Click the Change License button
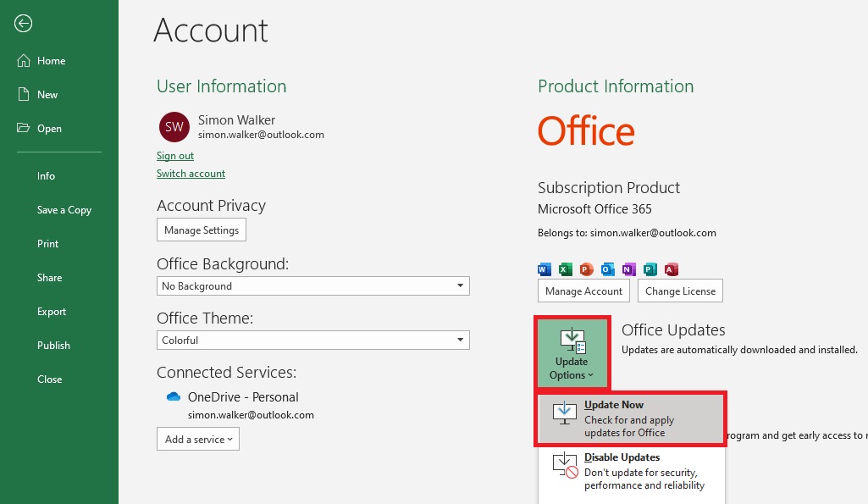 (680, 291)
